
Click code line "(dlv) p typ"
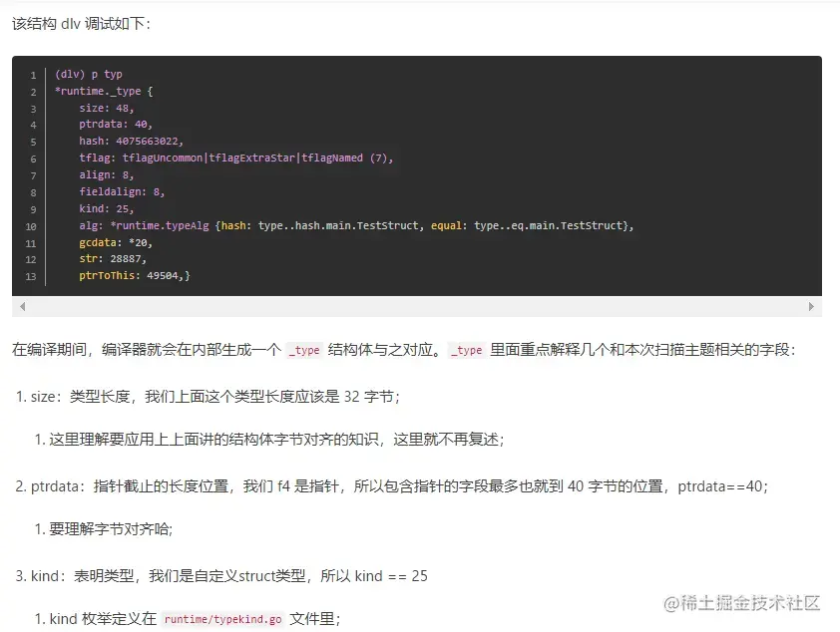pos(89,74)
